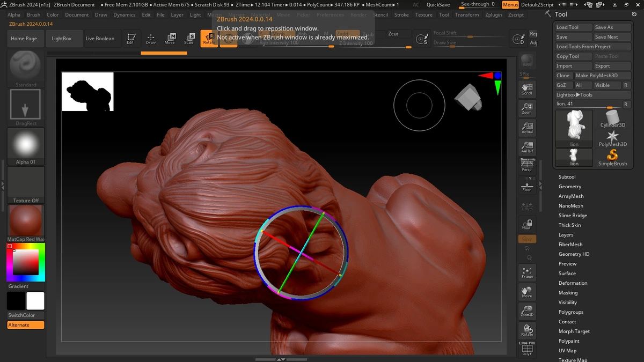Image resolution: width=644 pixels, height=362 pixels.
Task: Open the DragRect stroke selector
Action: 26,107
